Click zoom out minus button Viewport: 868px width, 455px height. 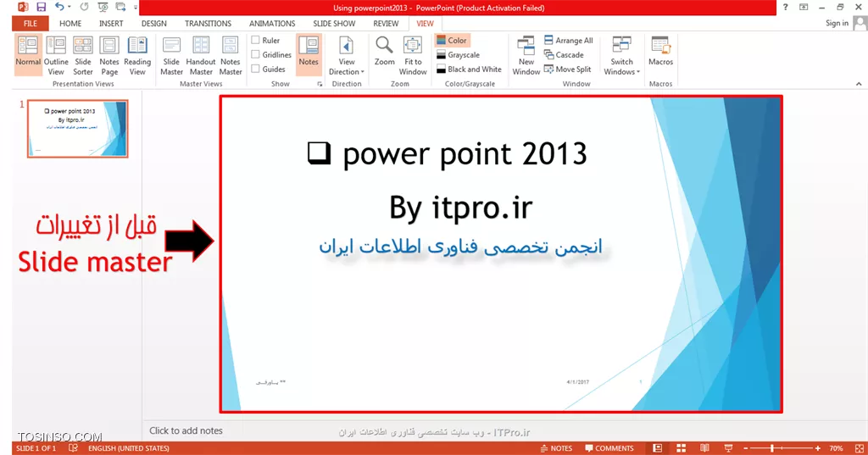746,448
